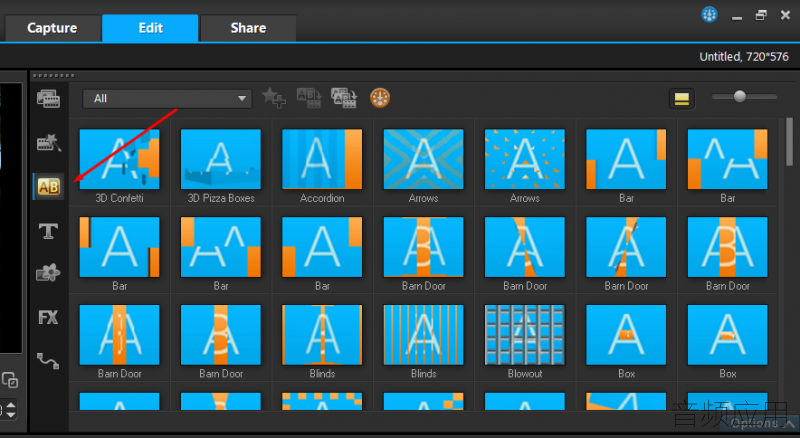Open the Options panel button
Screen dimensions: 800x438
[x=760, y=423]
